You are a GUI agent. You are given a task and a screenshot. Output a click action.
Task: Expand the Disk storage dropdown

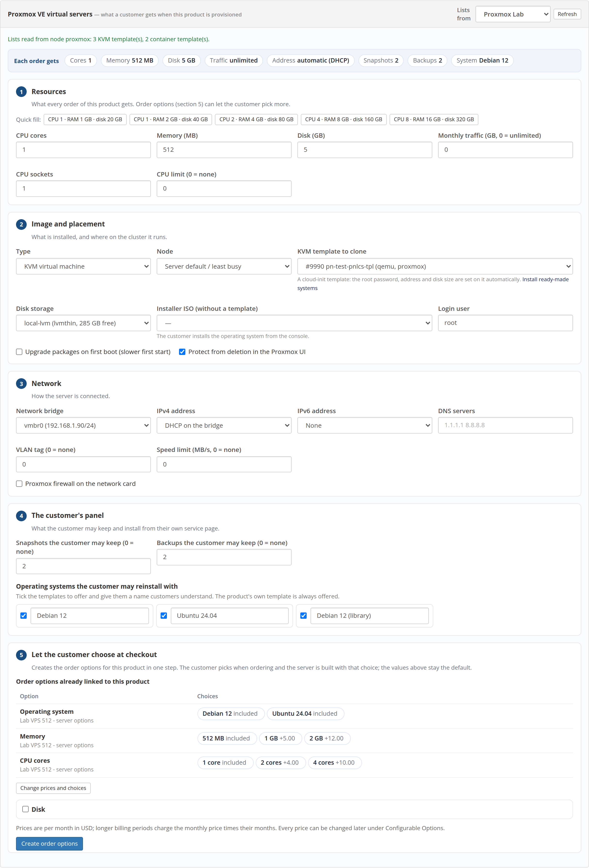[83, 323]
